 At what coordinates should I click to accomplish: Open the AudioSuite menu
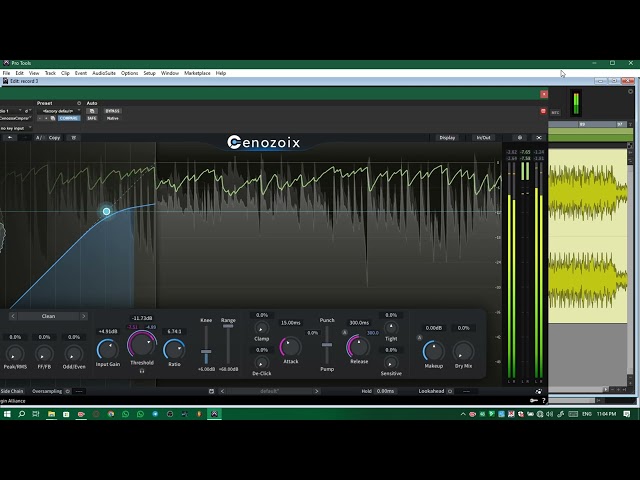coord(104,73)
